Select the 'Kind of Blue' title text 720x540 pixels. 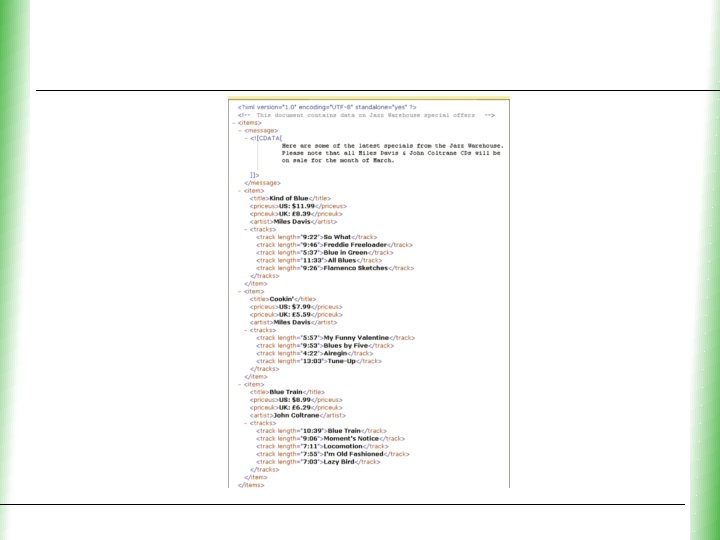(x=289, y=198)
